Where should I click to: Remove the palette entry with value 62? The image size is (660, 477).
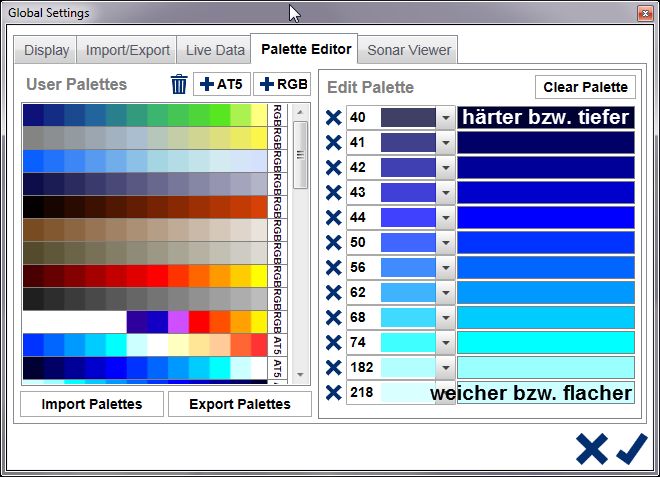click(333, 293)
